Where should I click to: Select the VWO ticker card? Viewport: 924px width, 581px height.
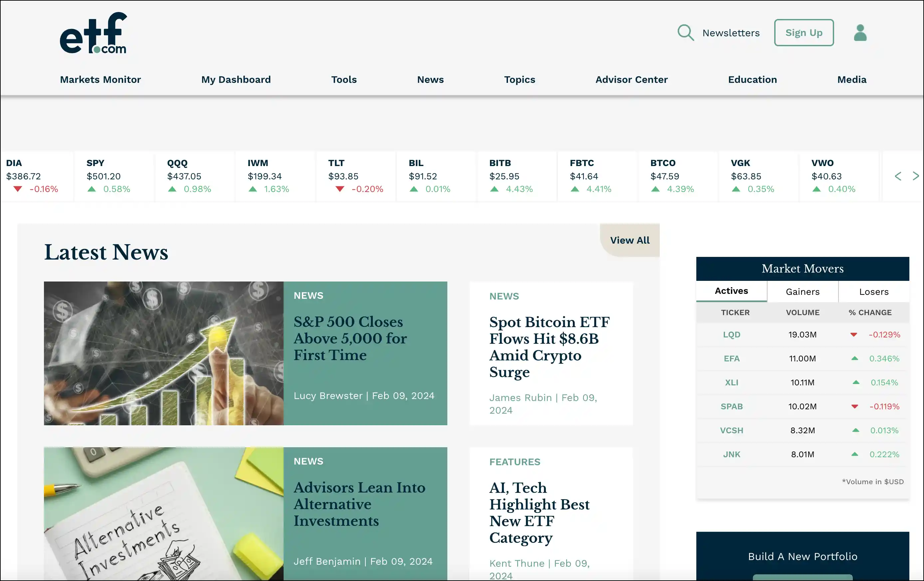pos(839,176)
